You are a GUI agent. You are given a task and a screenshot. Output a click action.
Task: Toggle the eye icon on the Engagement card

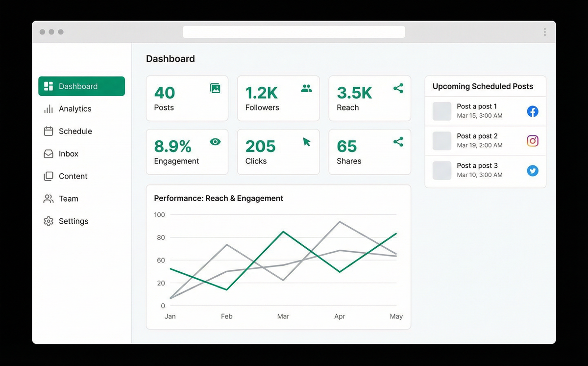pyautogui.click(x=215, y=141)
